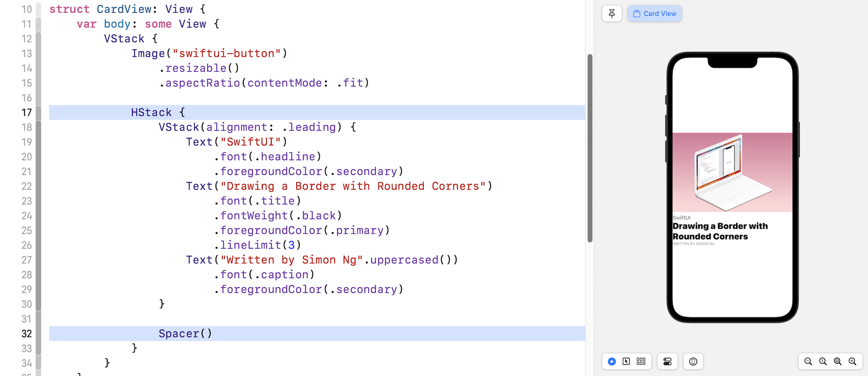Click the CardView struct name
This screenshot has width=868, height=376.
click(124, 9)
